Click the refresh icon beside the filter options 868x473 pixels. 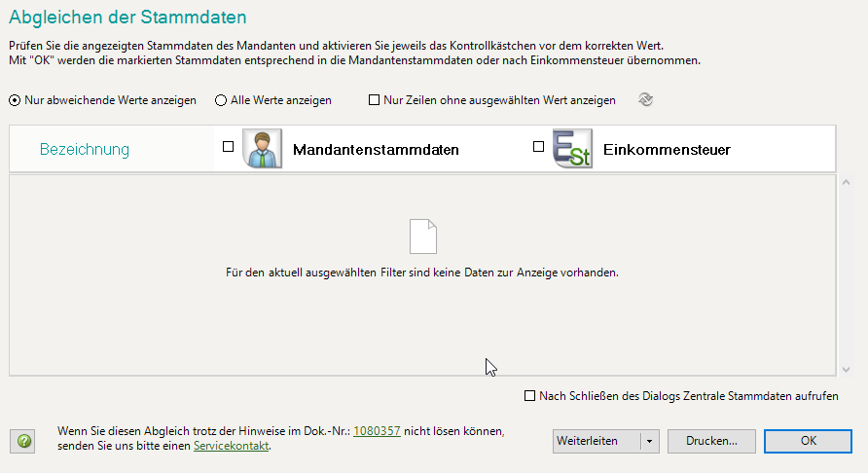tap(644, 99)
